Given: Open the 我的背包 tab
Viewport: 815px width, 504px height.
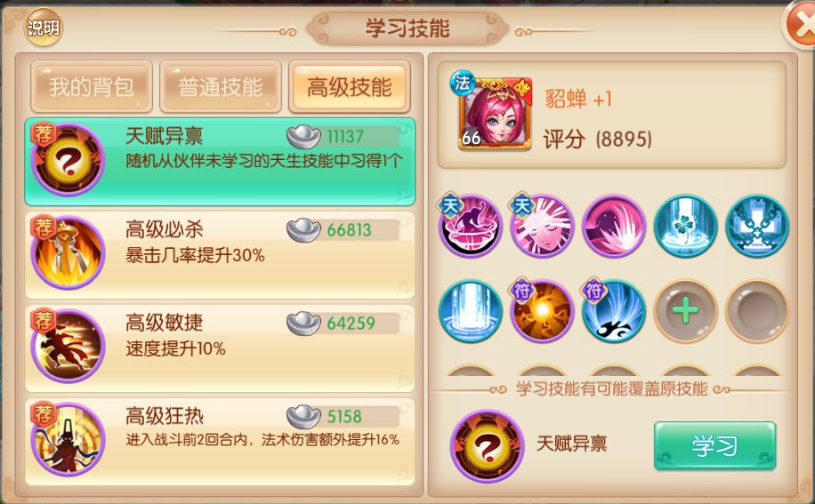Looking at the screenshot, I should [92, 87].
